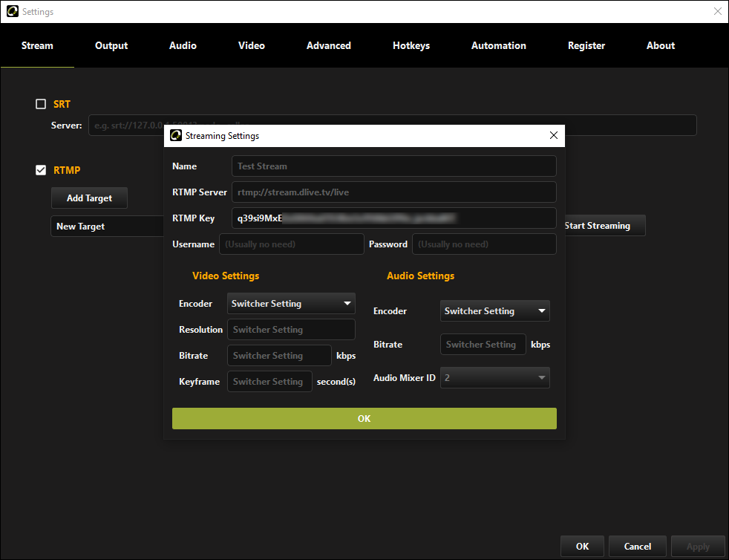
Task: Switch to the Output tab
Action: coord(111,45)
